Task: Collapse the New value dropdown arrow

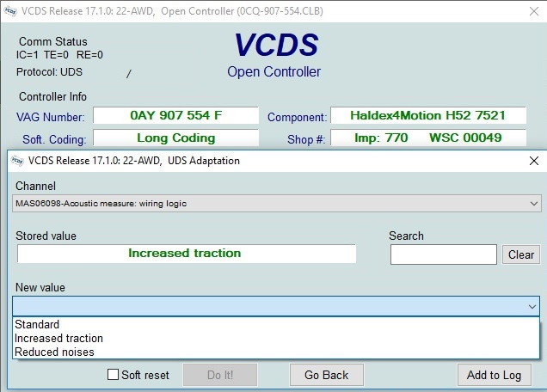Action: (x=532, y=307)
